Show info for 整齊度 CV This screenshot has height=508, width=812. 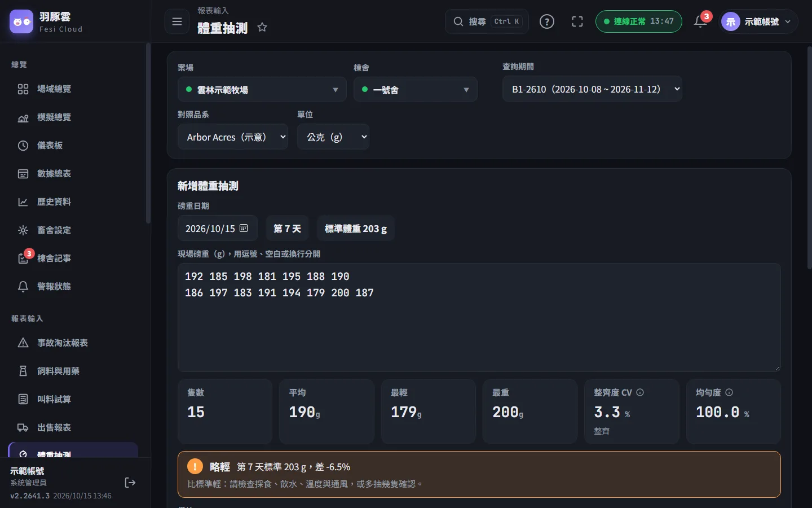tap(640, 392)
